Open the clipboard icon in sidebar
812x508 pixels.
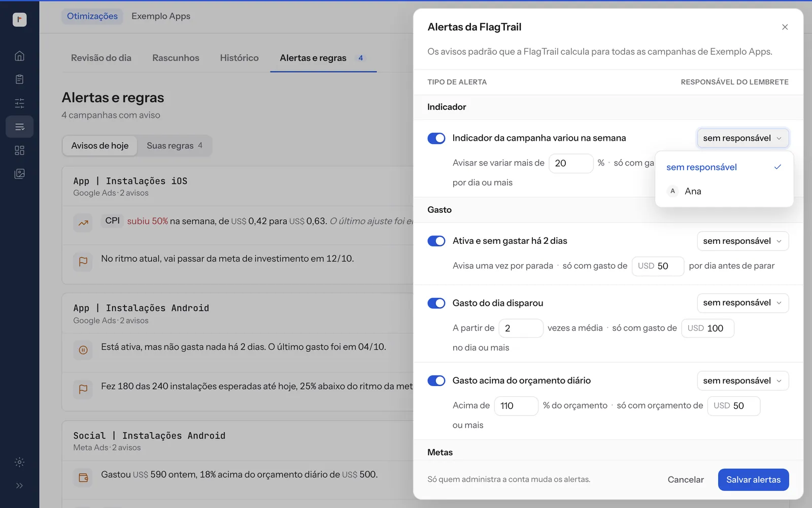point(19,79)
